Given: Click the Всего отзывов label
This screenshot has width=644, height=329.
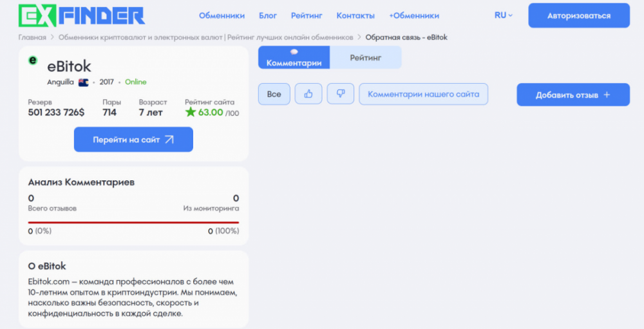Looking at the screenshot, I should (52, 208).
